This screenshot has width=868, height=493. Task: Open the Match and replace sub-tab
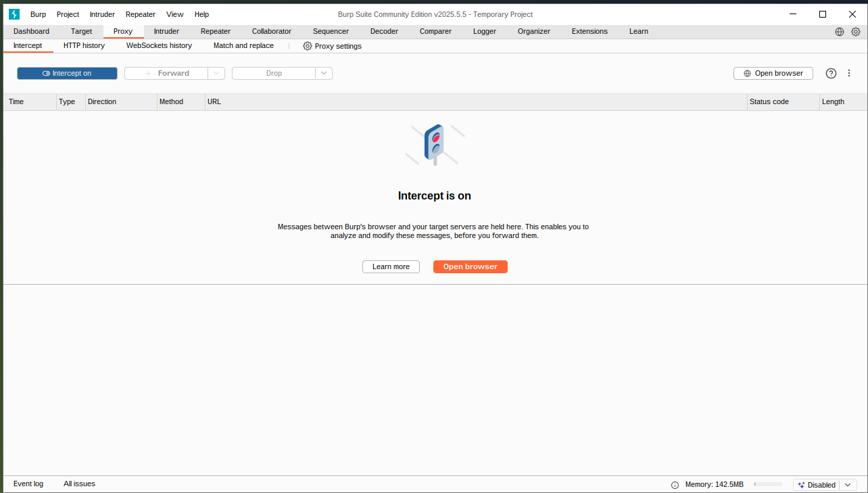(243, 46)
